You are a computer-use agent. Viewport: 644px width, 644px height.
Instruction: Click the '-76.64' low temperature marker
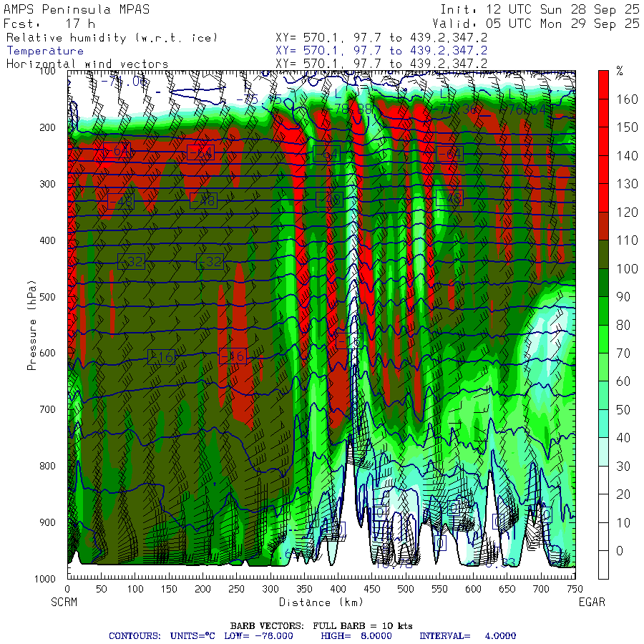tap(523, 109)
